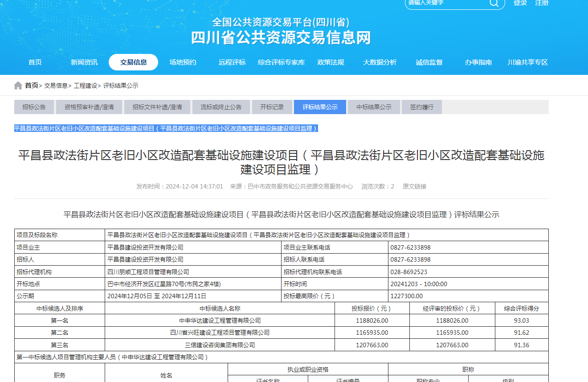Click the highlighted project title link

[166, 128]
